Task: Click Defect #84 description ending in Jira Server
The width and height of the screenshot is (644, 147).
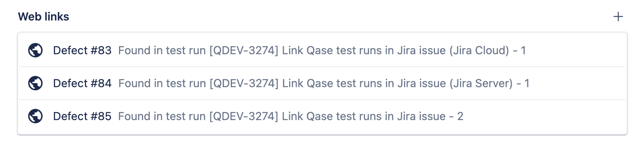Action: click(324, 83)
